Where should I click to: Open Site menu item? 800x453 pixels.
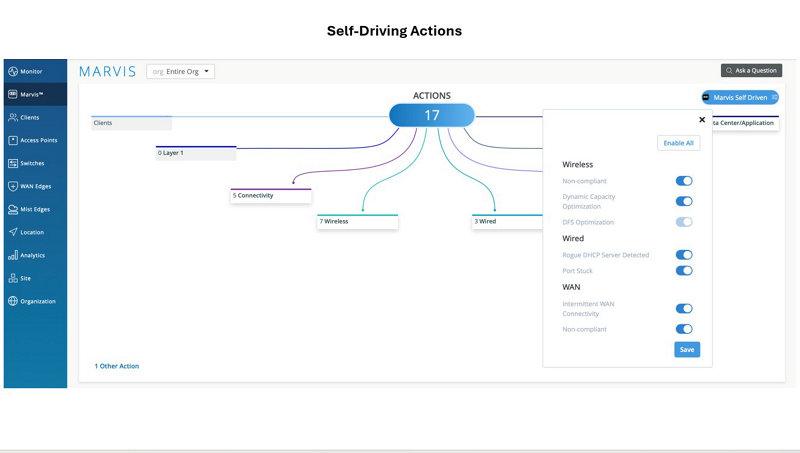[35, 278]
